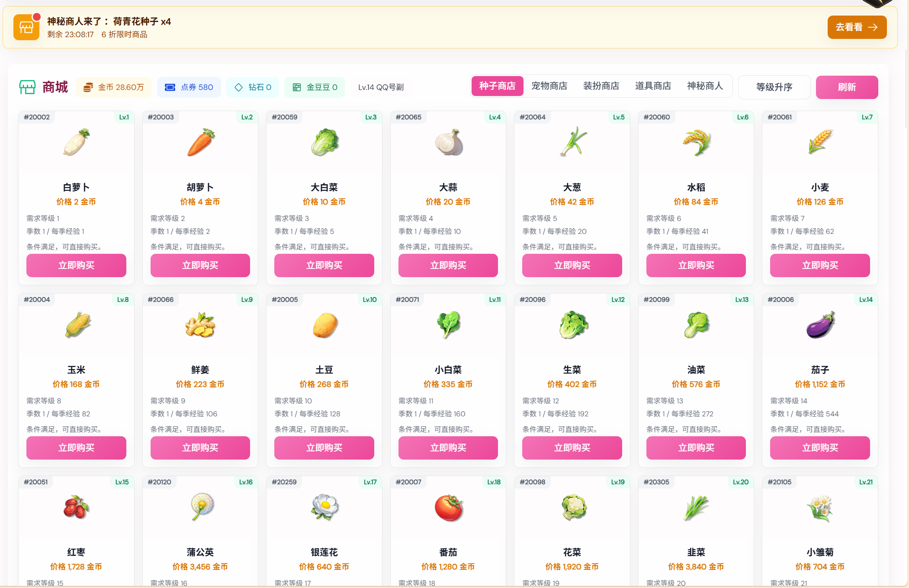Click the 银莲花 anemone image
This screenshot has height=588, width=909.
[x=324, y=507]
